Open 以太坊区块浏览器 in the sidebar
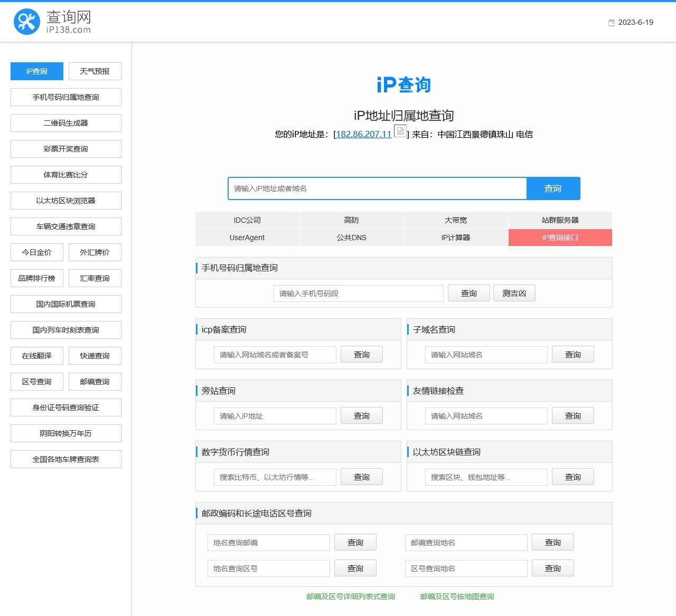Screen dimensions: 676x616 coord(66,201)
